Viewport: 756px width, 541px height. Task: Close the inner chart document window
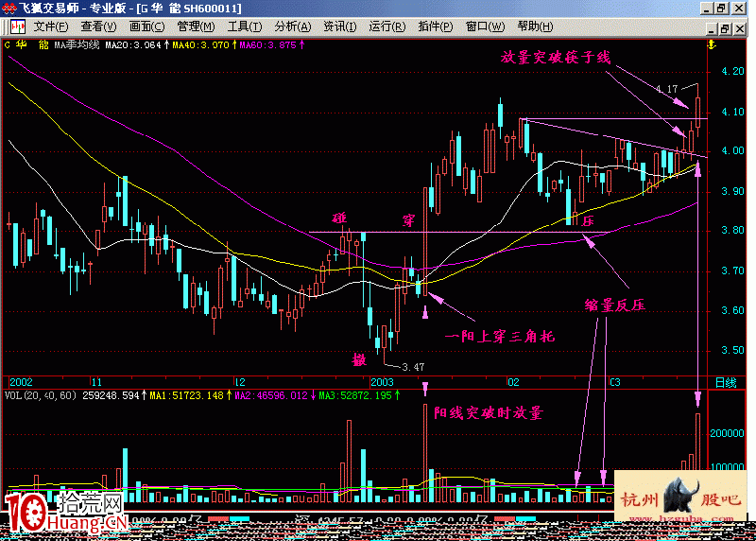pos(740,29)
